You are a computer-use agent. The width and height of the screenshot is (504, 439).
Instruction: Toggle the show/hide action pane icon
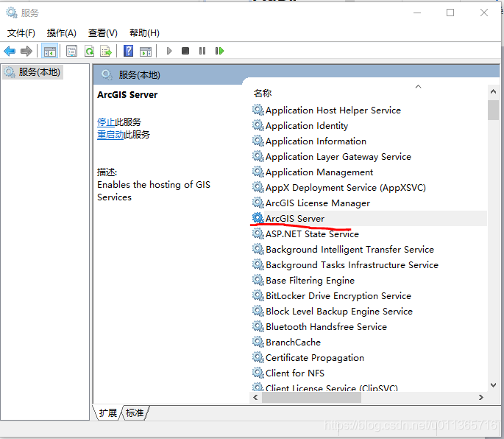click(146, 51)
